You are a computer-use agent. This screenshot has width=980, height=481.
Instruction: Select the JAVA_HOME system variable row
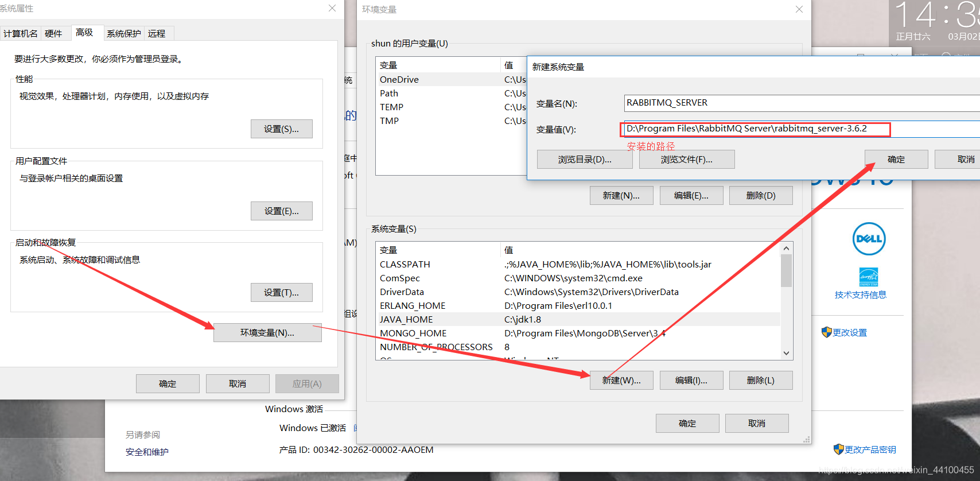(x=578, y=320)
